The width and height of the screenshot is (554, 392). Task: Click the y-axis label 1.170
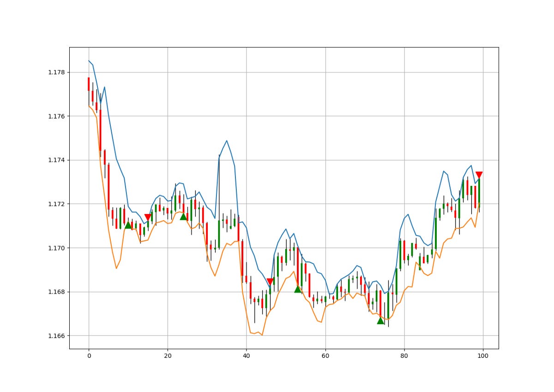(x=57, y=248)
